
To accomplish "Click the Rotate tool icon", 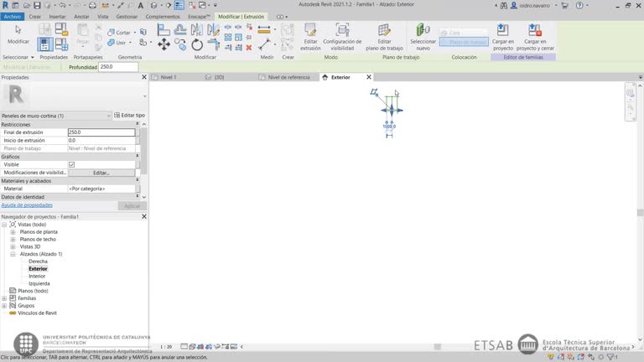I will point(197,44).
